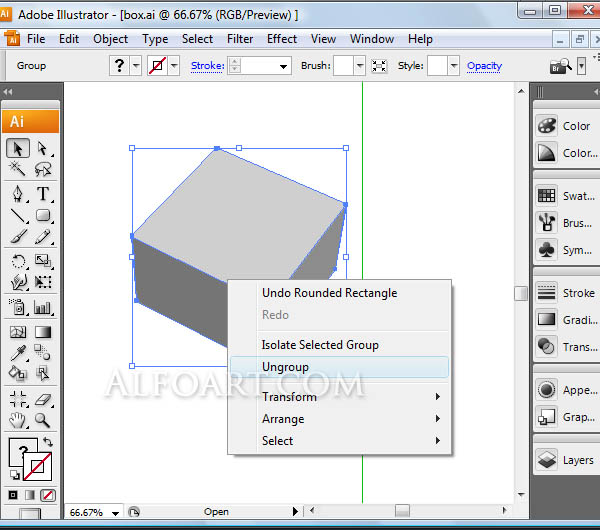Click Ungroup in the context menu
This screenshot has width=600, height=530.
285,367
